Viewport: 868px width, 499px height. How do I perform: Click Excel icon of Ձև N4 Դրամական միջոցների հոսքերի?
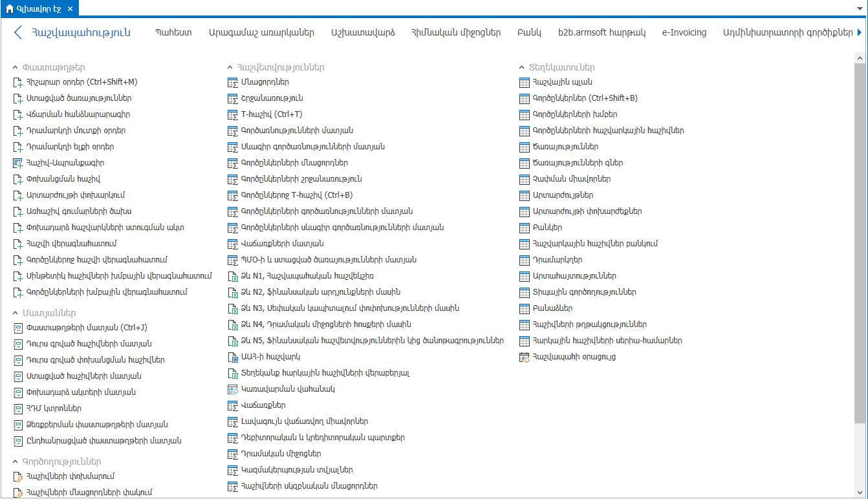[x=233, y=325]
